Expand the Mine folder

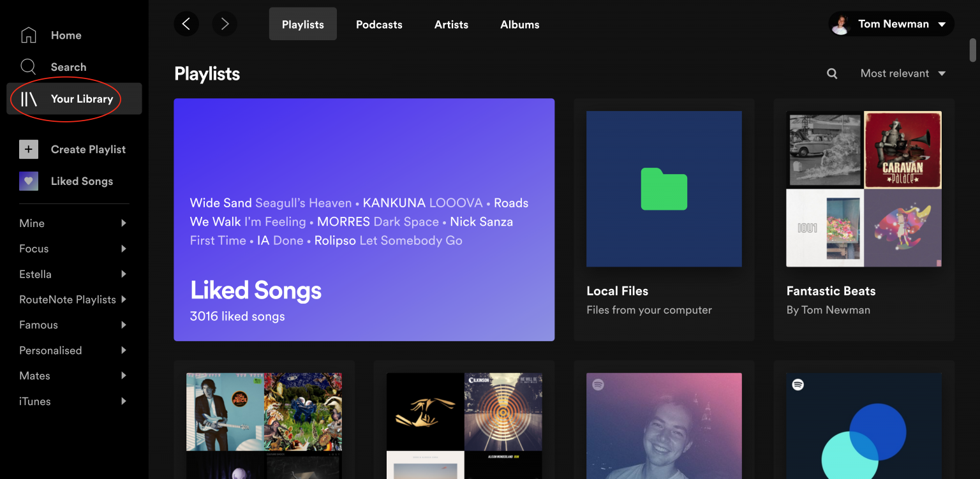point(124,223)
